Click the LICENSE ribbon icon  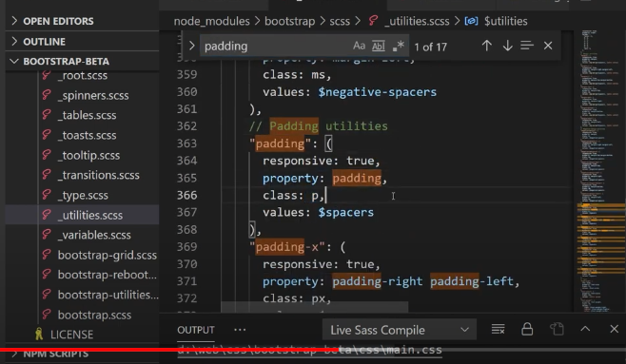[x=39, y=335]
